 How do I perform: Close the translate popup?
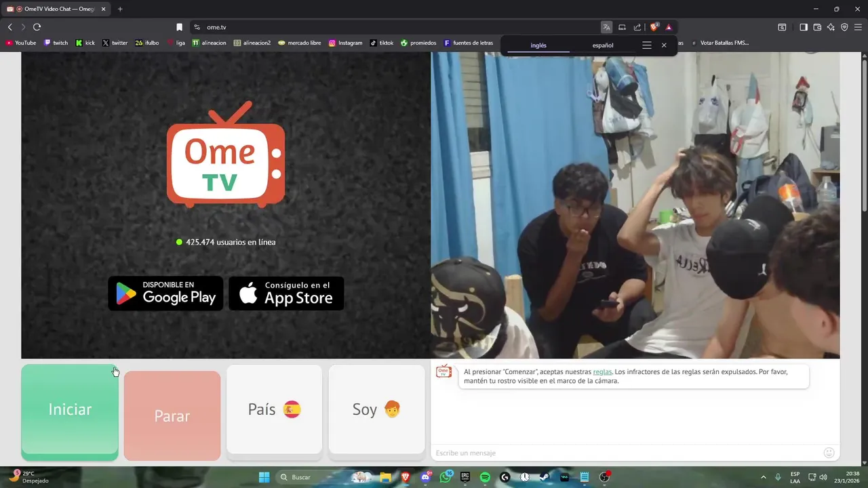pos(664,45)
